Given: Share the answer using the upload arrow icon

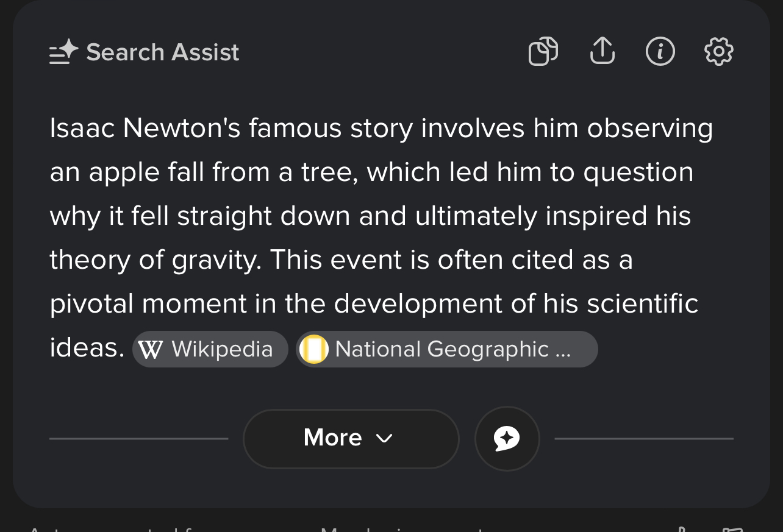Looking at the screenshot, I should point(602,51).
